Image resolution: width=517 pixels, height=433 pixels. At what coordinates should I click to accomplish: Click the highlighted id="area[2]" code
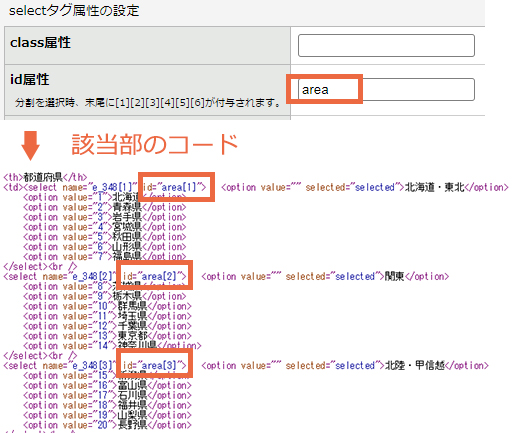pyautogui.click(x=155, y=276)
